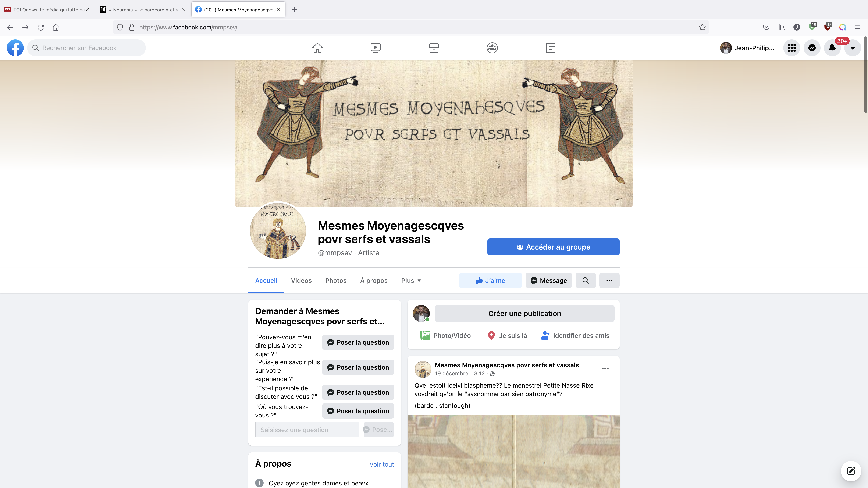The width and height of the screenshot is (868, 488).
Task: Select the Accueil page tab
Action: (x=266, y=281)
